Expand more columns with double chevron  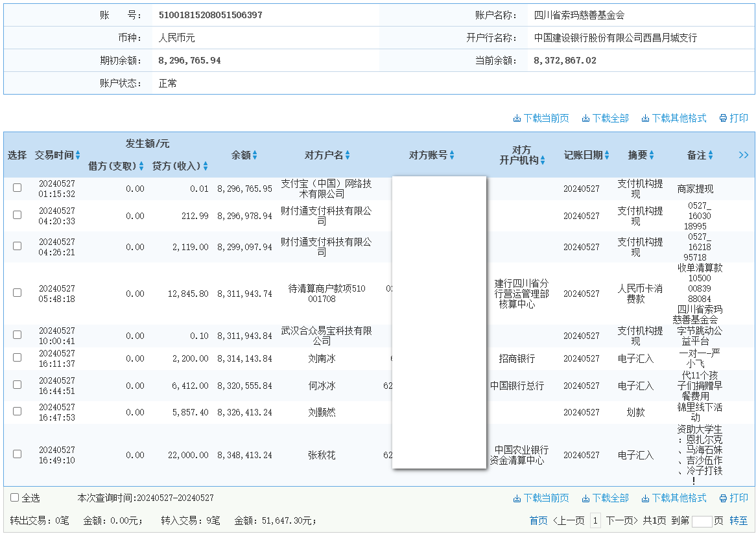pyautogui.click(x=744, y=155)
